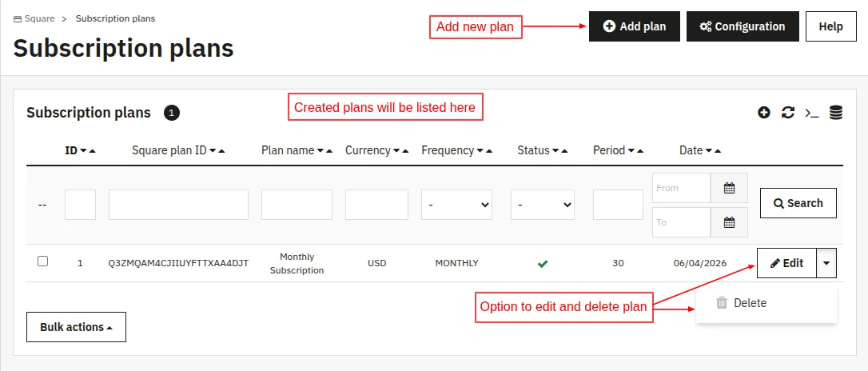868x371 pixels.
Task: Sort Date descending arrow
Action: tap(709, 150)
